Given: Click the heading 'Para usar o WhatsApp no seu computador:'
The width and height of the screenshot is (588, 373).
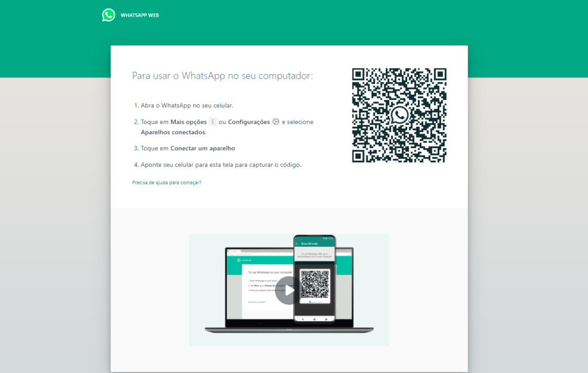Looking at the screenshot, I should click(x=222, y=76).
